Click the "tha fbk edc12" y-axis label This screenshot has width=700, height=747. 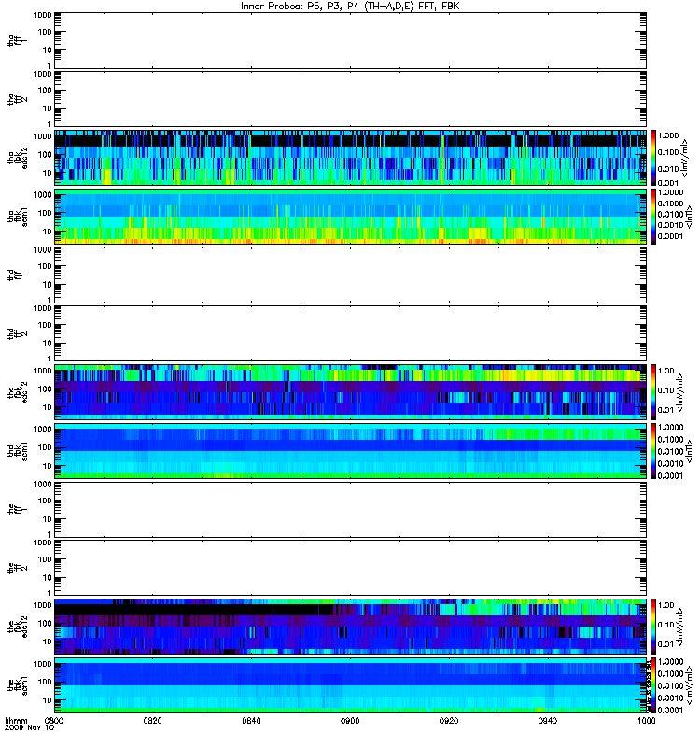coord(18,158)
